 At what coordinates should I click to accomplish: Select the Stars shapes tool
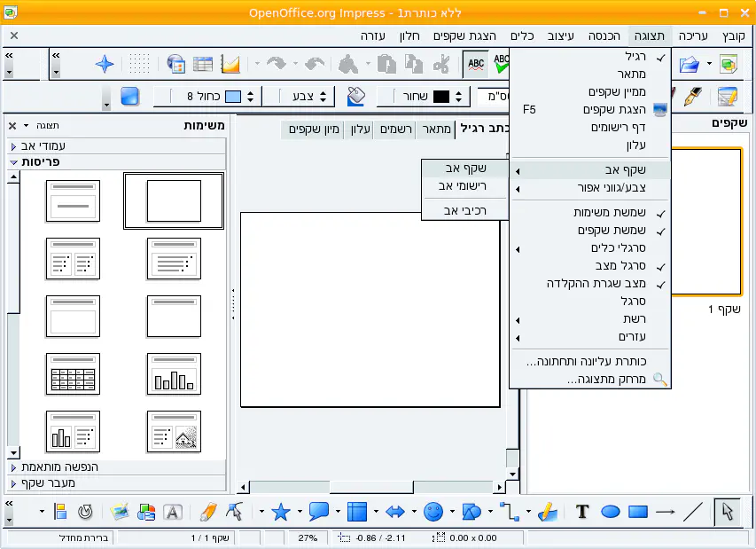281,512
